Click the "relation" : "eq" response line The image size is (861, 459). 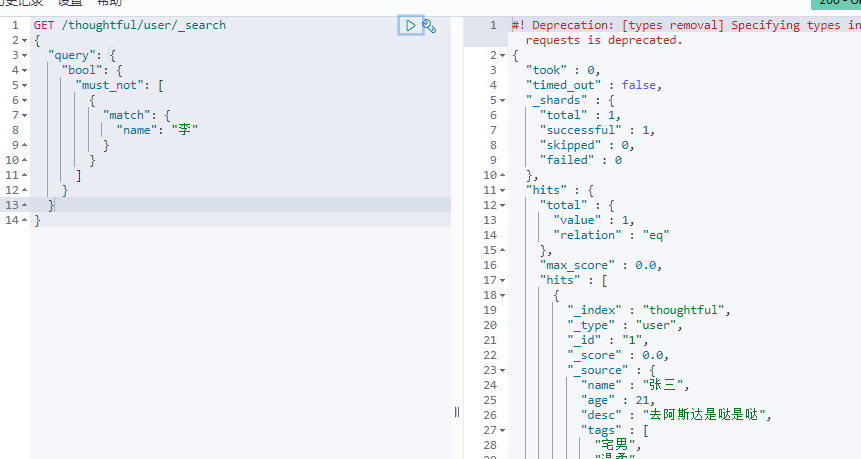[x=611, y=235]
